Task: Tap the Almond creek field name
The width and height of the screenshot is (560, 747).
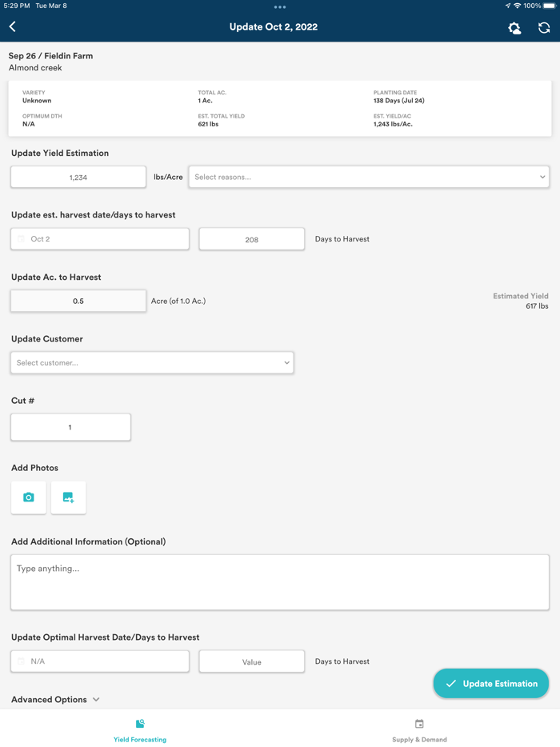Action: [35, 68]
